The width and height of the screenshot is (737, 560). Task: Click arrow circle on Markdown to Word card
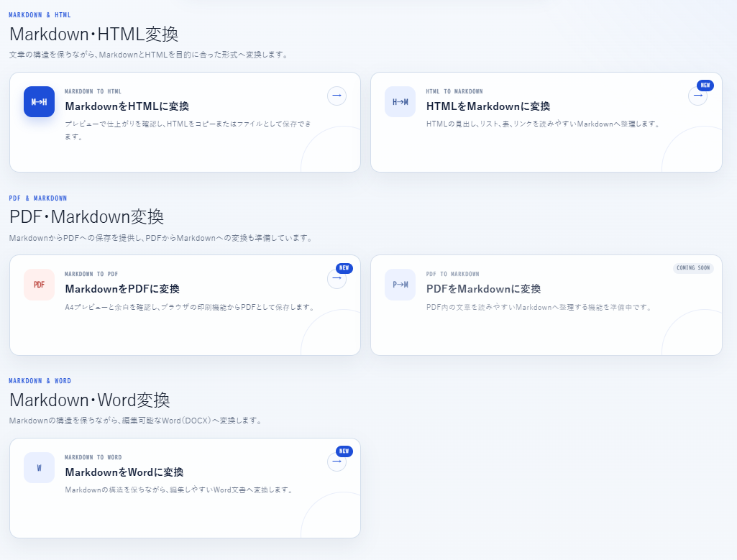click(x=337, y=462)
